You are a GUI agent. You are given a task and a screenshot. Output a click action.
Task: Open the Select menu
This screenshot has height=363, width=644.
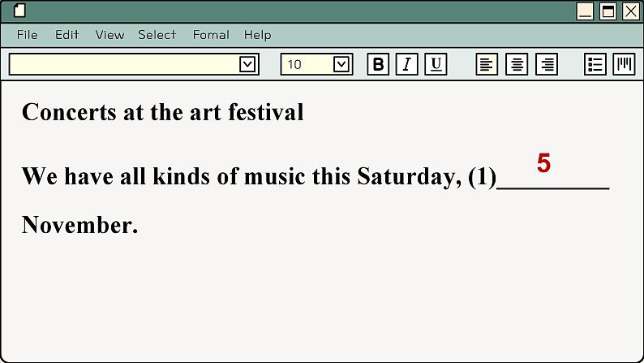coord(157,35)
